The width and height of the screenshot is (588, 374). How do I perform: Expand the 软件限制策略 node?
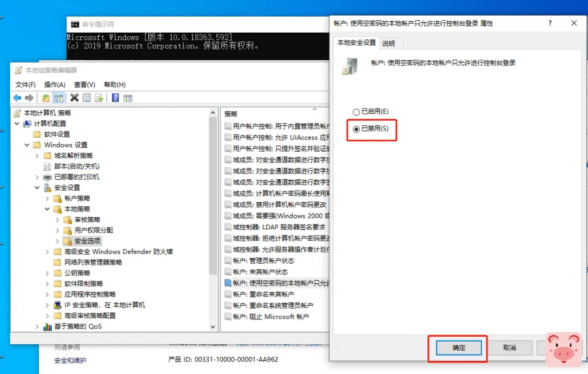47,284
